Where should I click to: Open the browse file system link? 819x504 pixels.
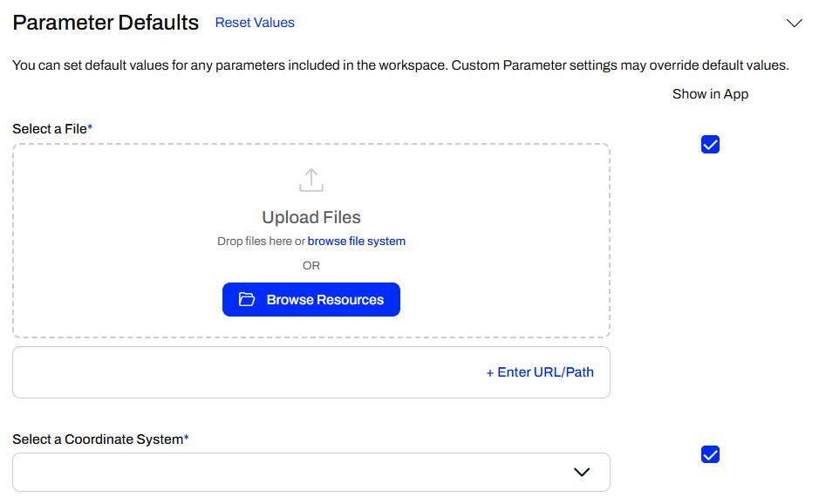[356, 241]
